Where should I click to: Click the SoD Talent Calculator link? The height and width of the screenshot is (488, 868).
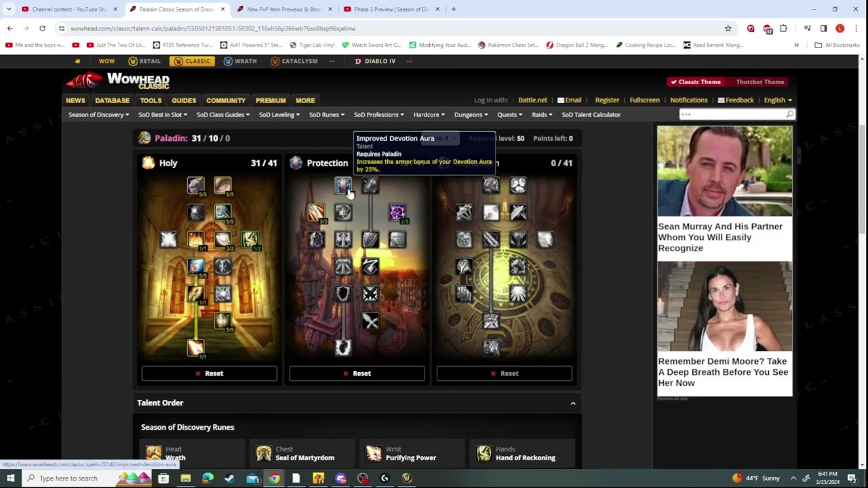pos(591,115)
